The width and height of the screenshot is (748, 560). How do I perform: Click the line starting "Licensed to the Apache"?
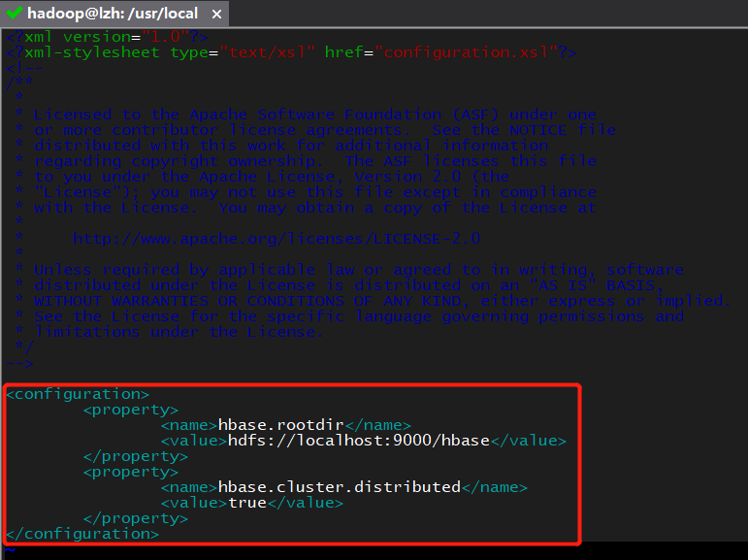[x=315, y=115]
